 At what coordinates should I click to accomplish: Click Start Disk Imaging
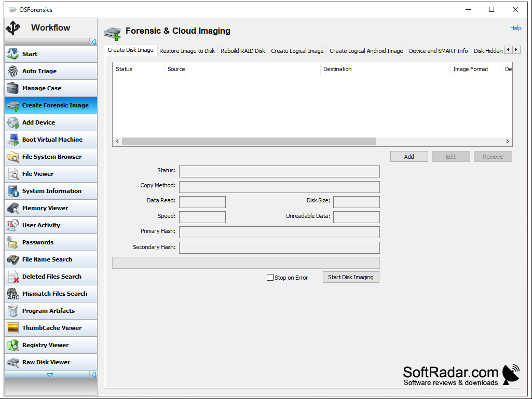tap(351, 277)
